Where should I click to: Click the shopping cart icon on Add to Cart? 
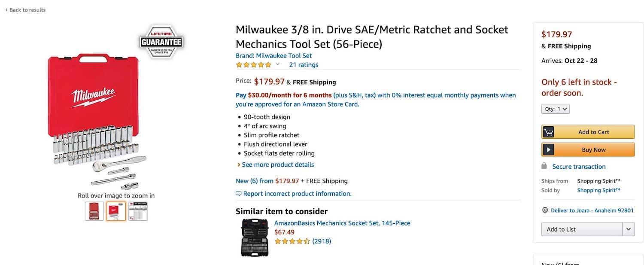[x=548, y=132]
